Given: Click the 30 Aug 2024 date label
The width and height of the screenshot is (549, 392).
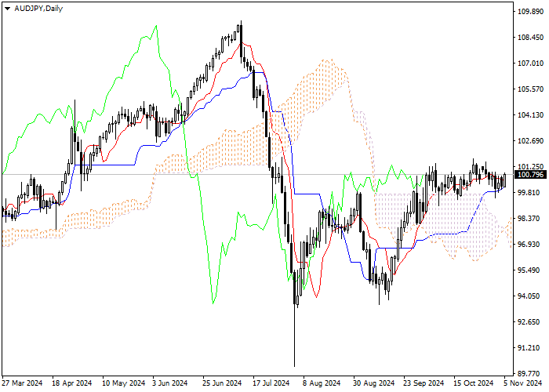Looking at the screenshot, I should (373, 383).
